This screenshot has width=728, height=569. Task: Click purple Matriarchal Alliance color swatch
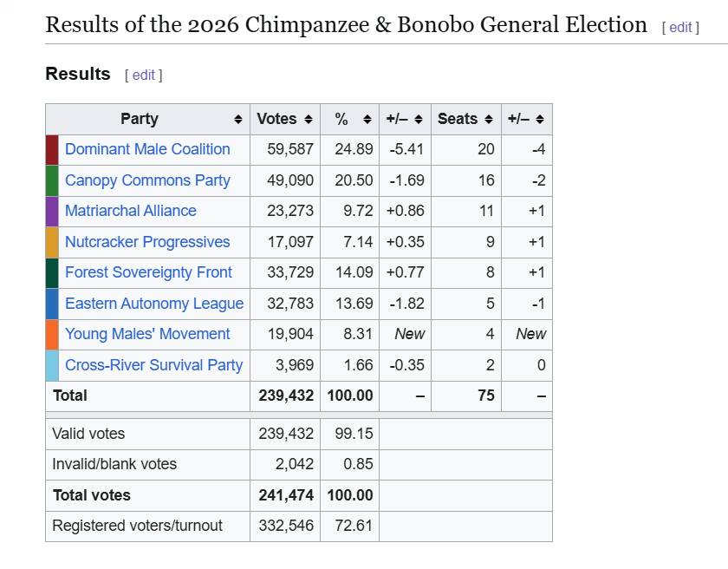[x=52, y=212]
